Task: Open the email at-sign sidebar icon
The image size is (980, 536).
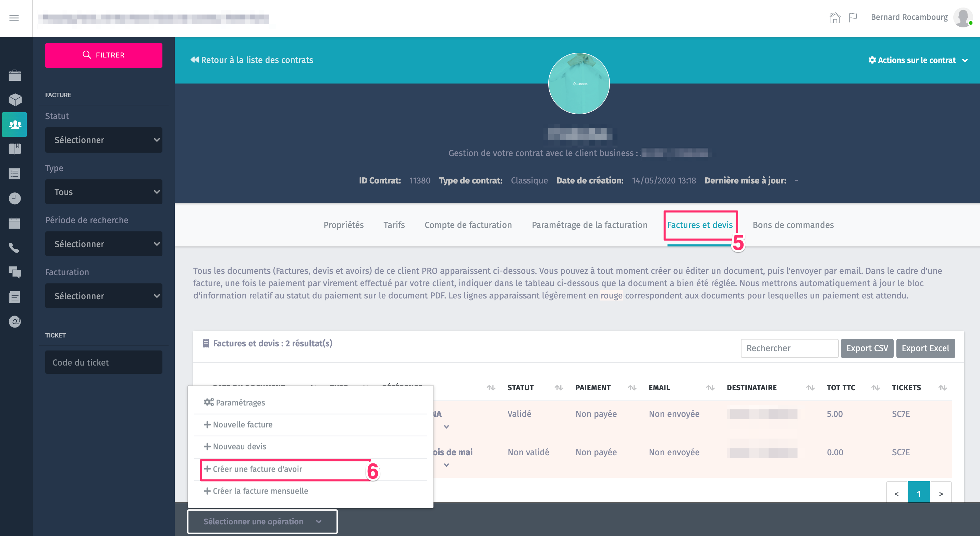Action: [14, 322]
